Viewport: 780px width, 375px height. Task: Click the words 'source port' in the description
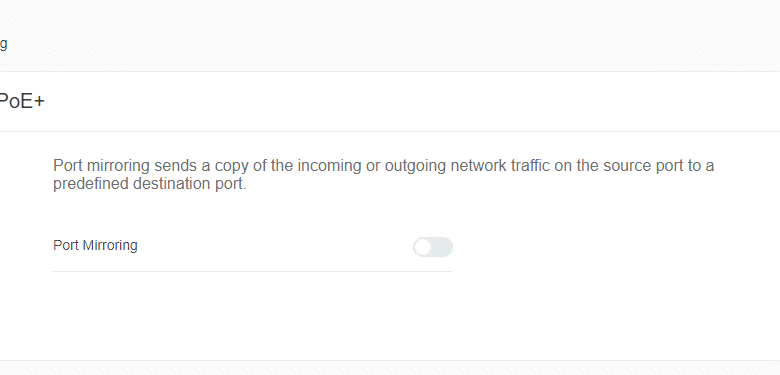tap(643, 166)
